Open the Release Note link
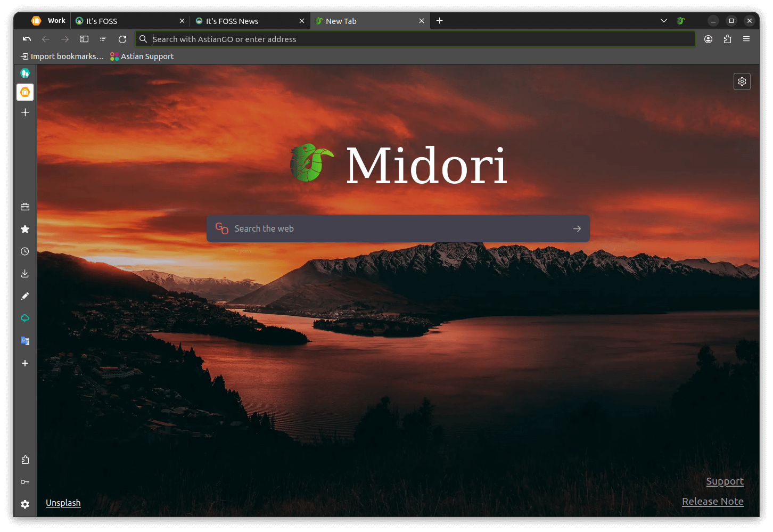 click(712, 501)
